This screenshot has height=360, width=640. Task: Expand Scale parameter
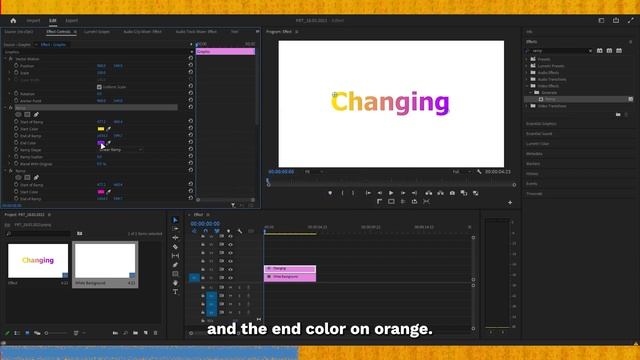click(10, 73)
